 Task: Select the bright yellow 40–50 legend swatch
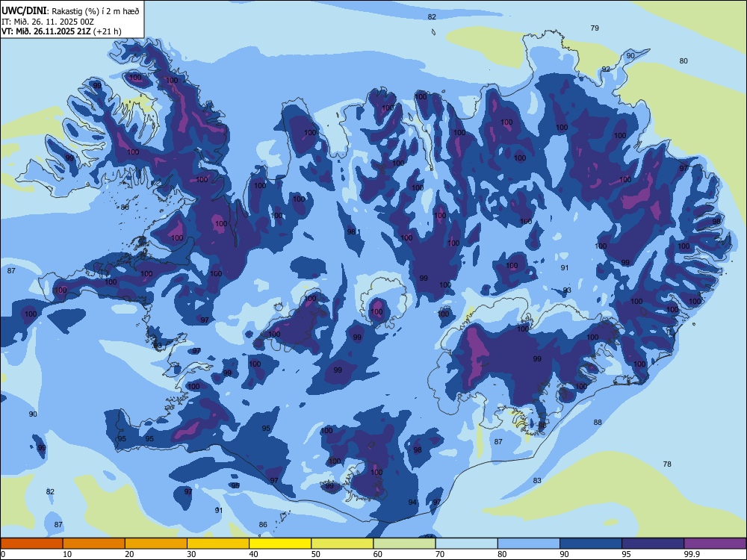click(280, 544)
